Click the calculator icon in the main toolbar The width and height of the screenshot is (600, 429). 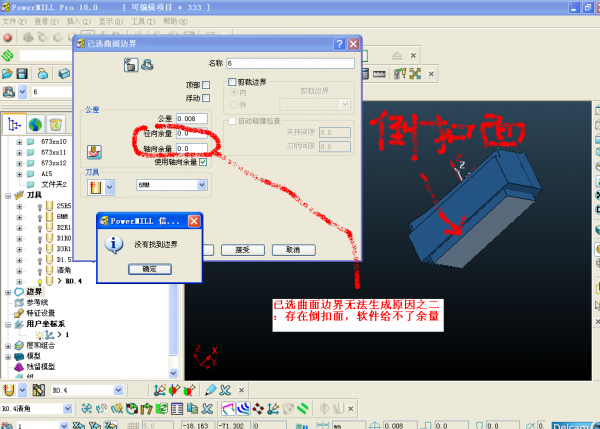(x=364, y=74)
